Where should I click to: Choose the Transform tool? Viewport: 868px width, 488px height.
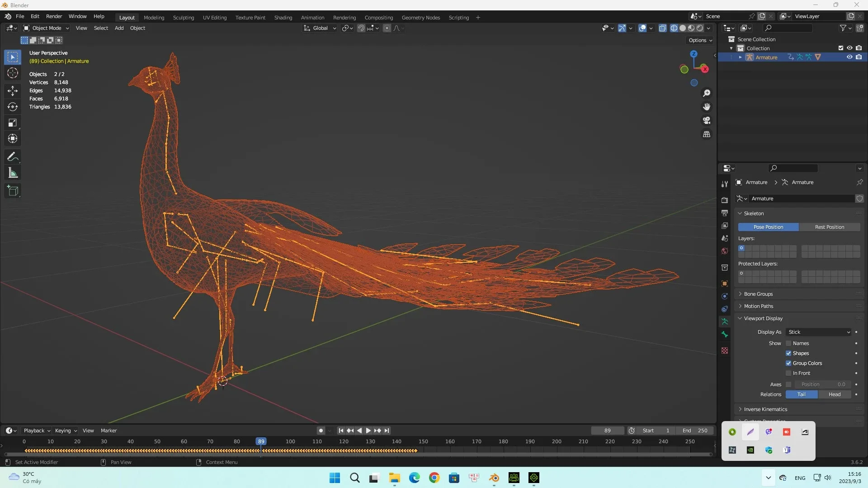pos(13,138)
